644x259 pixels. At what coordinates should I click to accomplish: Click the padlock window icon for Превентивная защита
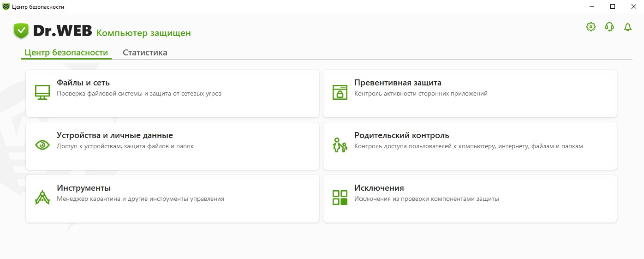(x=340, y=92)
